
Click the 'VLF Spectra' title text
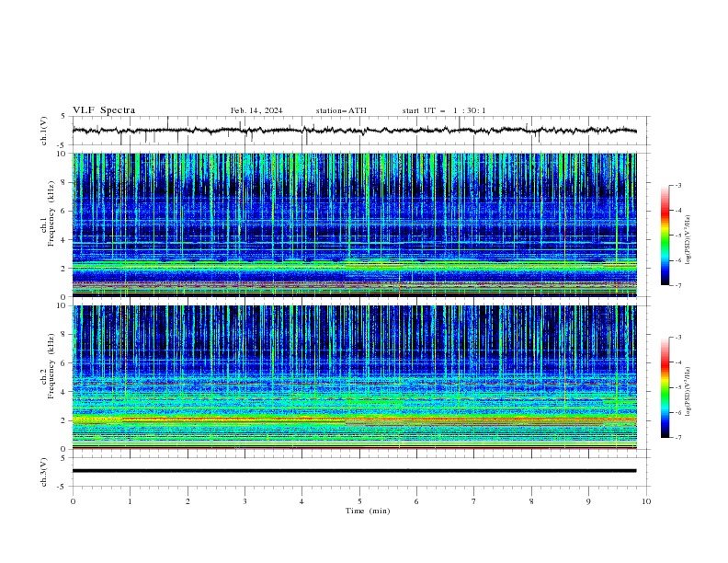(104, 110)
